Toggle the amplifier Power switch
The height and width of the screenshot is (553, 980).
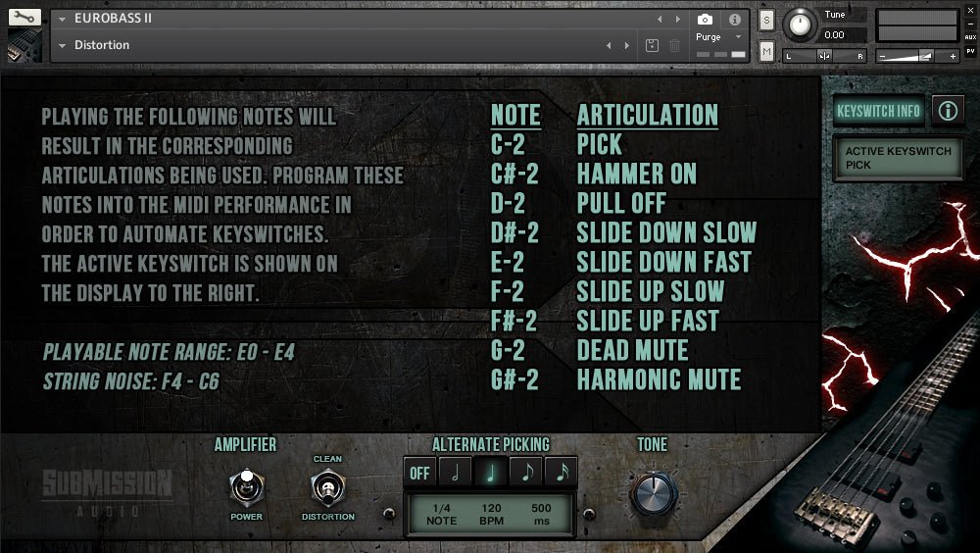246,486
